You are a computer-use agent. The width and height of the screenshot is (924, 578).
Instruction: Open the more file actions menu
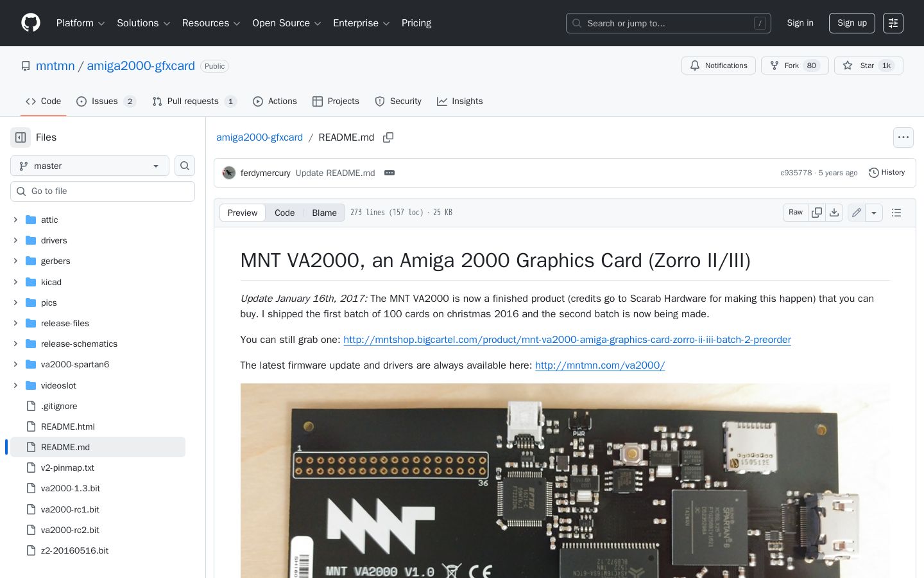[903, 137]
